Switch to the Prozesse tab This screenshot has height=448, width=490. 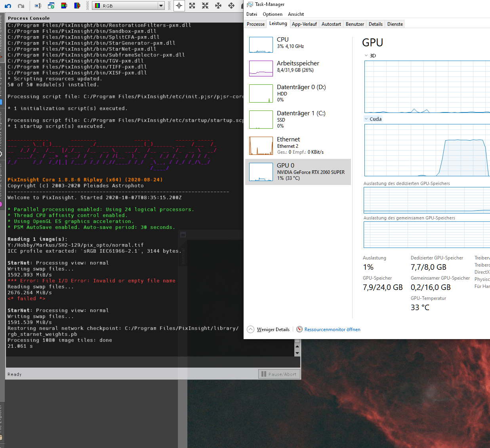pos(255,24)
